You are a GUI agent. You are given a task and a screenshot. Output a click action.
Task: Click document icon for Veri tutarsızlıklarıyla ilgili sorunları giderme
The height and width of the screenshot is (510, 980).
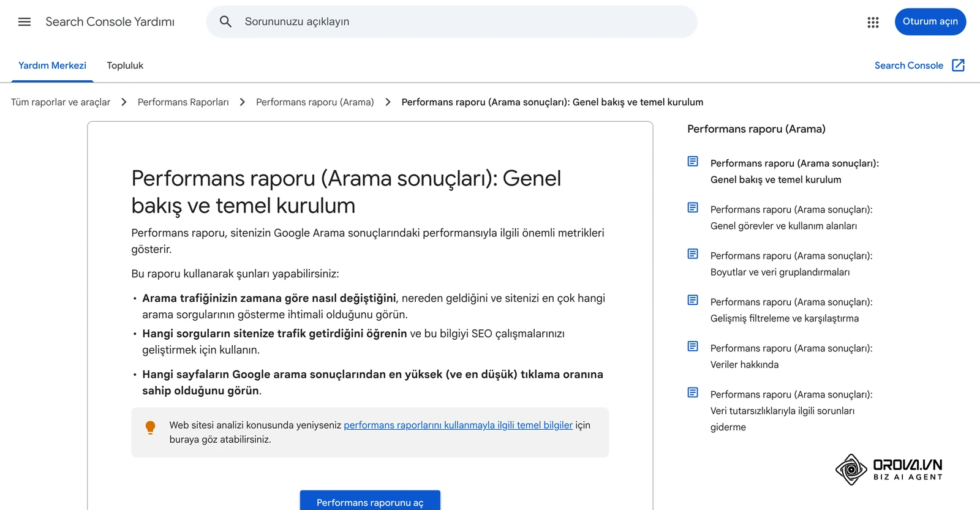pyautogui.click(x=693, y=392)
